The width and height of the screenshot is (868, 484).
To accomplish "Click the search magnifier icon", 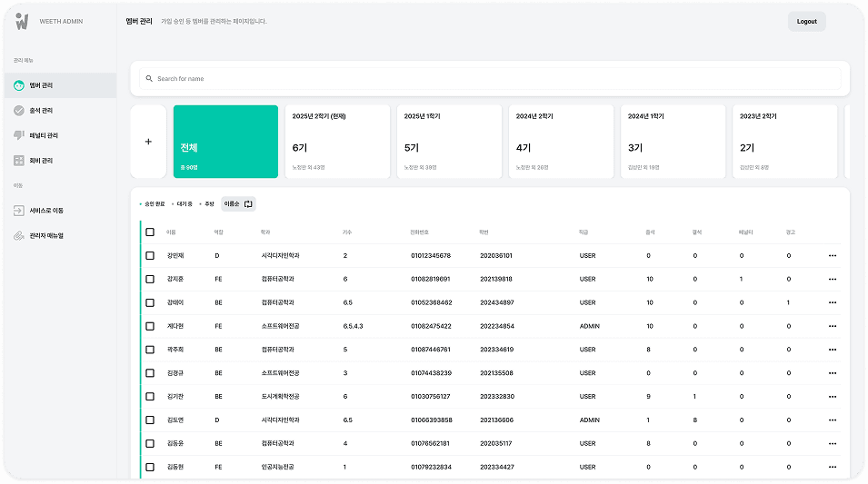I will 149,79.
